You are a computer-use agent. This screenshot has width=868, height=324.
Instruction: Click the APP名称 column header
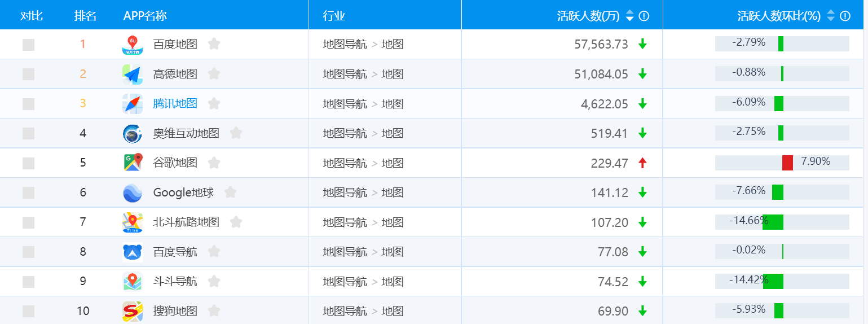click(x=145, y=16)
